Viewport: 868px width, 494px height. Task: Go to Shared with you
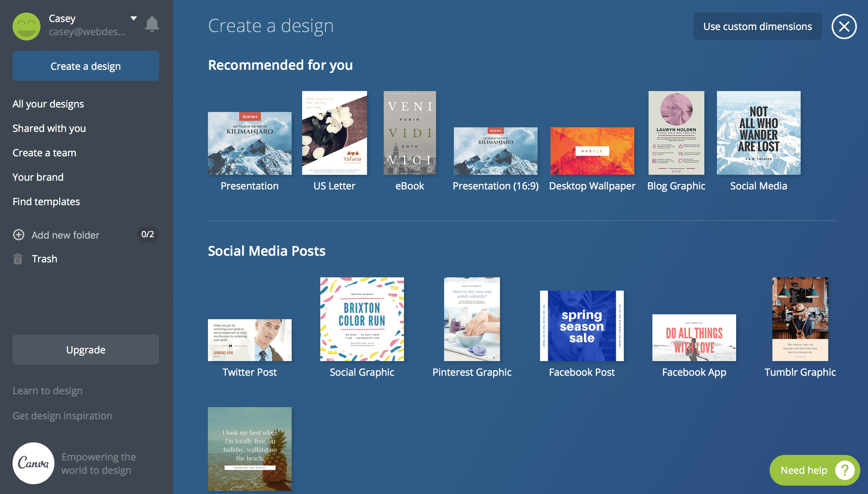[x=49, y=128]
